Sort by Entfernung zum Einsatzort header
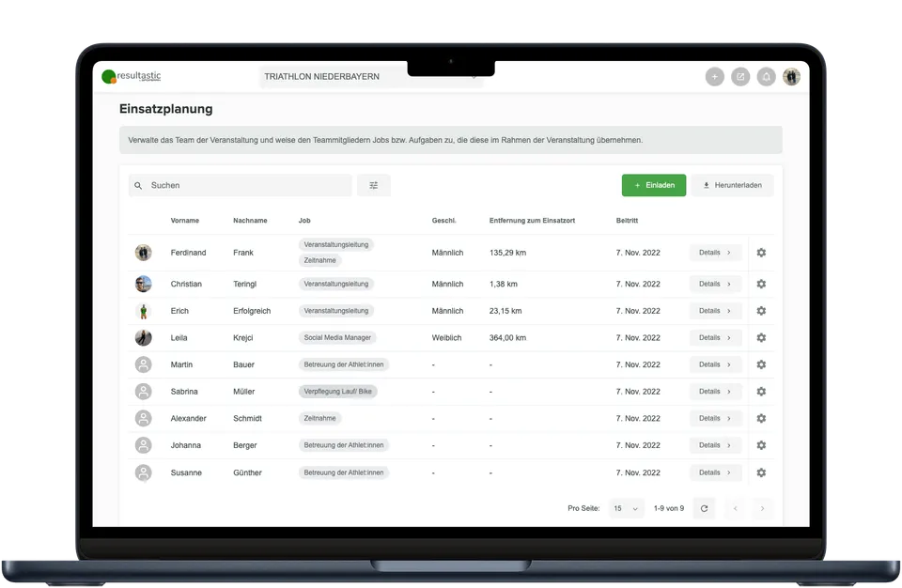The height and width of the screenshot is (588, 902). coord(532,221)
